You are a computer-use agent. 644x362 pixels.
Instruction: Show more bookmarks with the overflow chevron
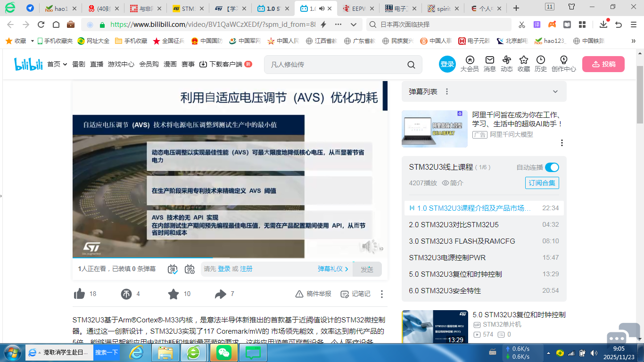(634, 41)
